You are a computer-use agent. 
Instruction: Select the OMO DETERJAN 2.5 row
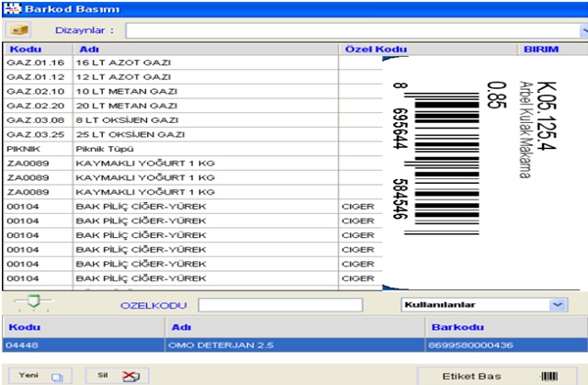[x=295, y=345]
